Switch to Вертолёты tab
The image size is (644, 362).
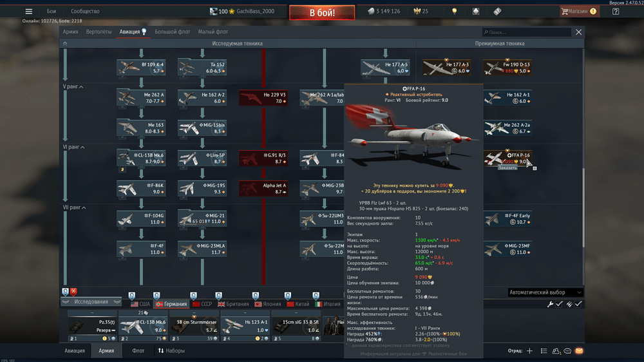(99, 32)
